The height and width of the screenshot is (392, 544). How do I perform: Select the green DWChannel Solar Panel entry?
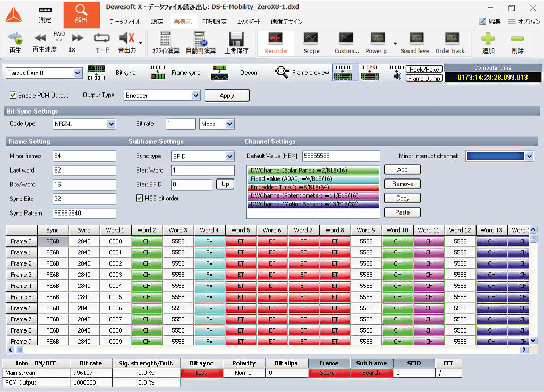(313, 171)
